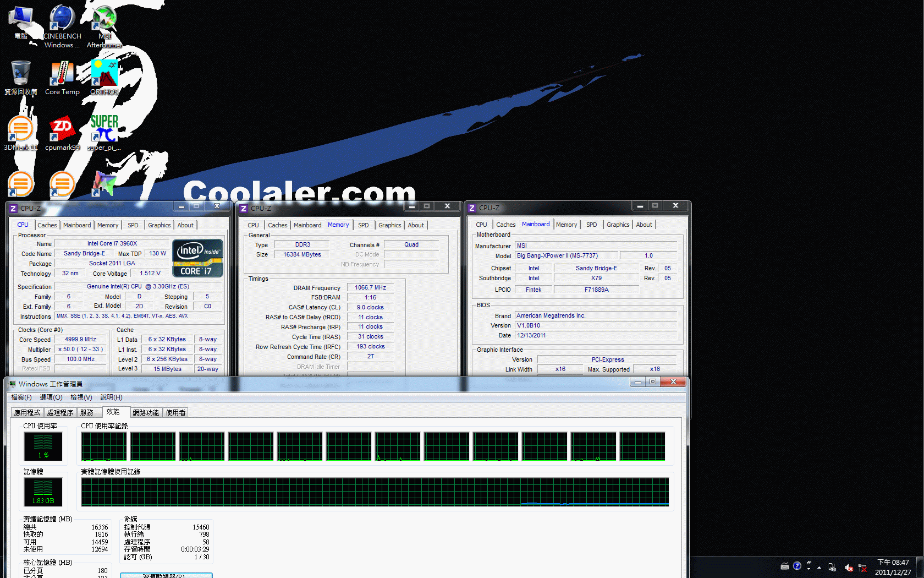Click the muted speaker volume tray icon
This screenshot has height=578, width=924.
[849, 568]
